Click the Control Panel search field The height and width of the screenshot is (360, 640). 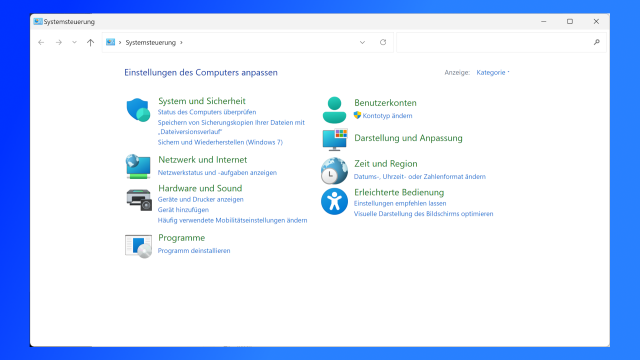point(501,42)
